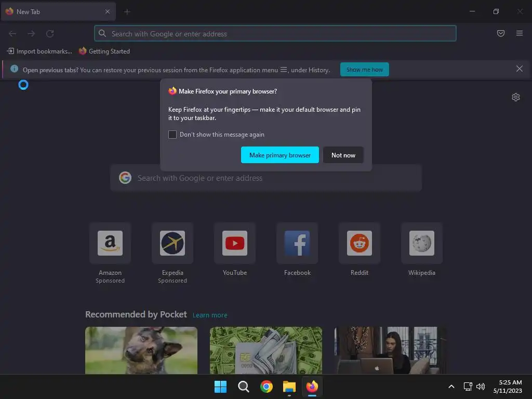Click the Show me how button
This screenshot has width=532, height=399.
click(364, 70)
